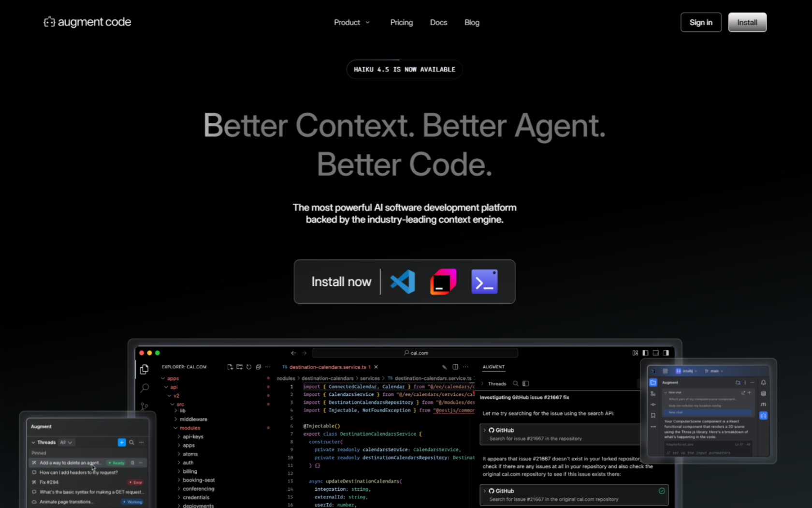Click the cal.com search bar
Viewport: 812px width, 508px height.
(415, 353)
